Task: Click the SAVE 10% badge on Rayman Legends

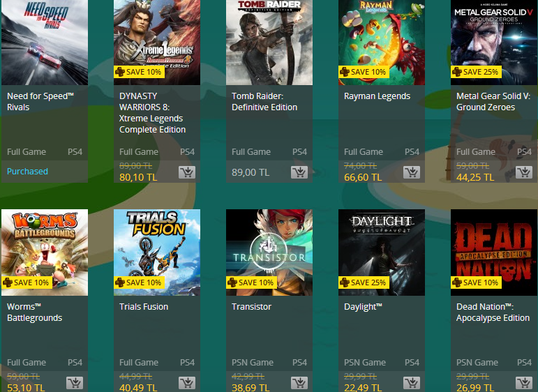Action: click(364, 72)
